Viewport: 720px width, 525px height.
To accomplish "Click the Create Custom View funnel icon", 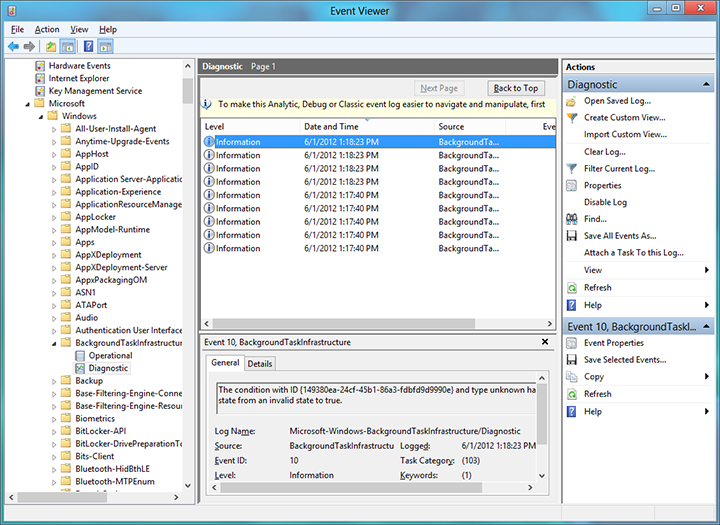I will point(572,118).
